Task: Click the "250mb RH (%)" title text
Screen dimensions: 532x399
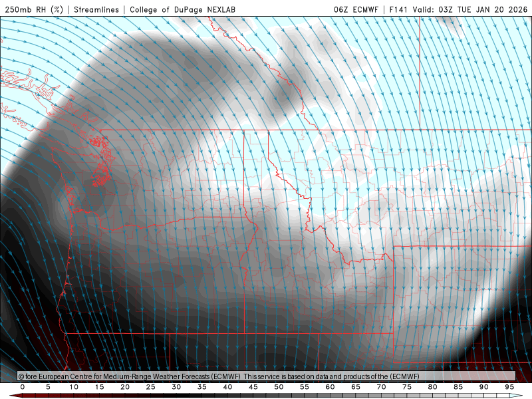Action: pos(34,9)
